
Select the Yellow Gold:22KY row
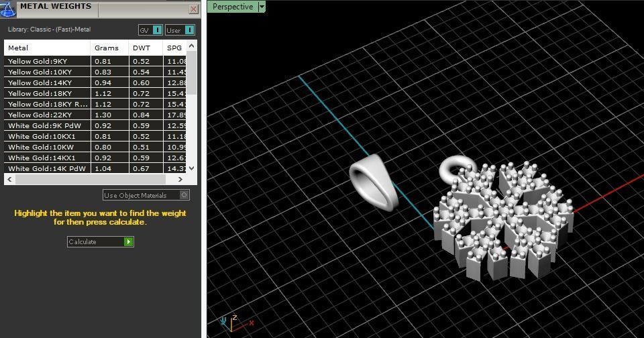[x=95, y=115]
